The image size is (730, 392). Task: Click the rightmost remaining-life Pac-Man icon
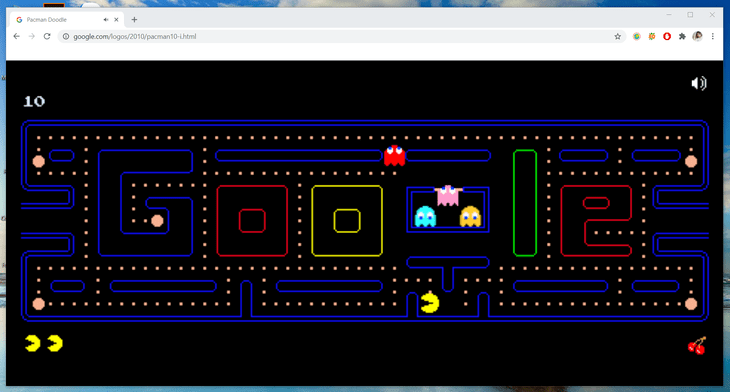coord(55,344)
